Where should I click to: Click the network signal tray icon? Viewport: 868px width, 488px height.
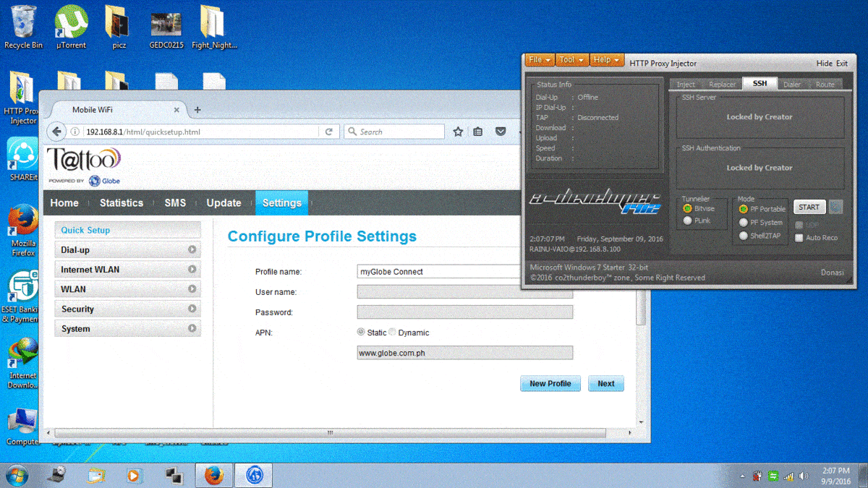[788, 476]
